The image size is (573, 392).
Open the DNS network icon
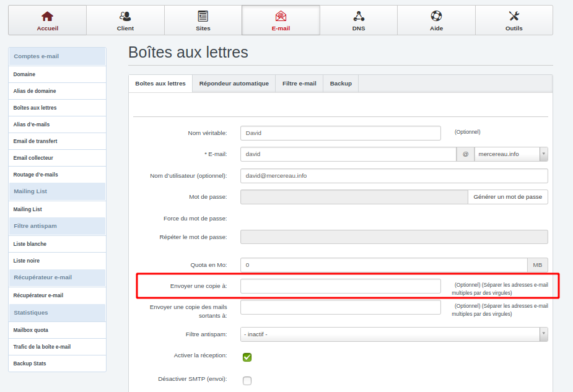(359, 16)
